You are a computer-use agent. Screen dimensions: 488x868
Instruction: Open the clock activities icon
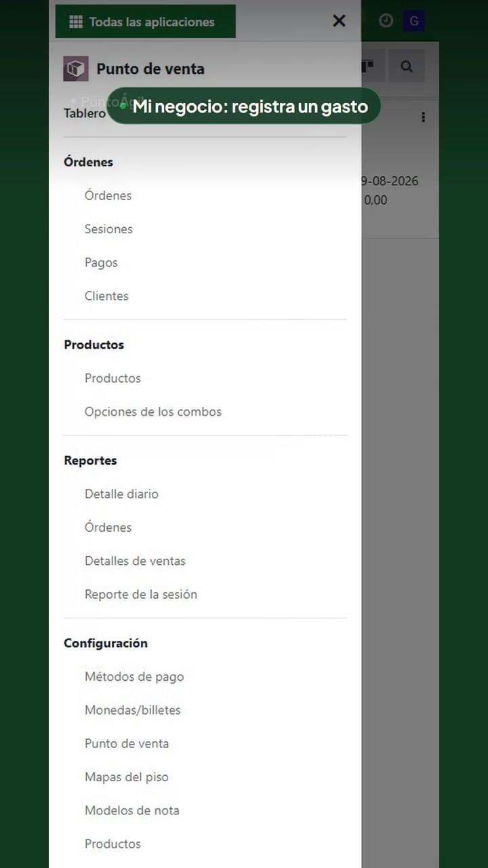(x=386, y=20)
